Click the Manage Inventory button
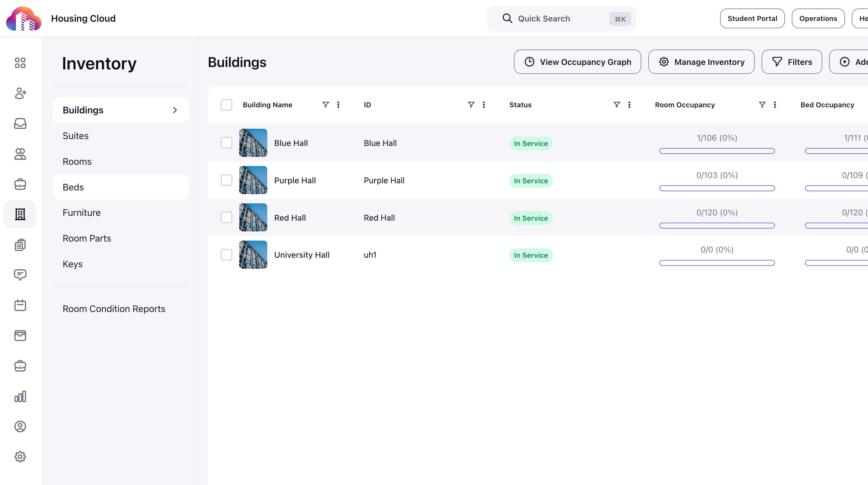 point(701,62)
